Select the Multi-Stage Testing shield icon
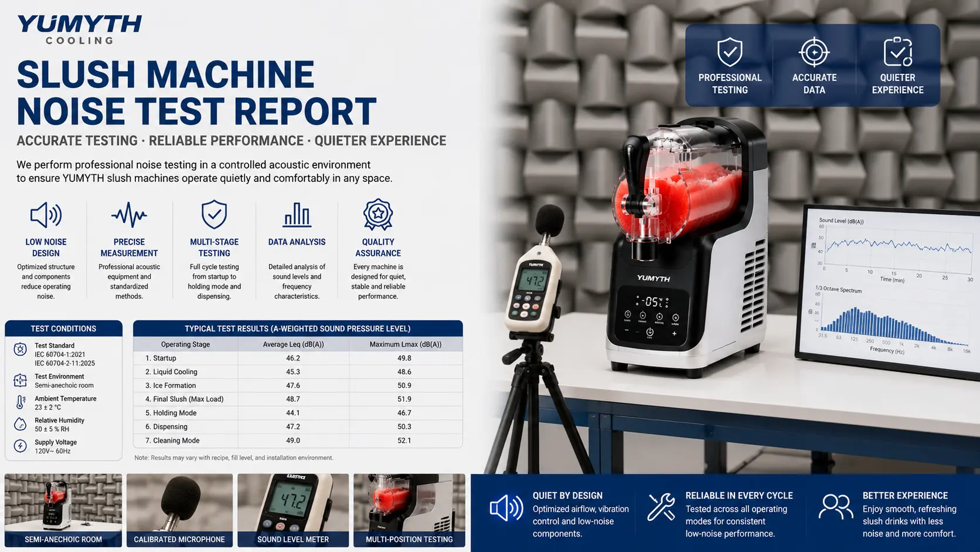Screen dimensions: 980x552 click(x=214, y=215)
